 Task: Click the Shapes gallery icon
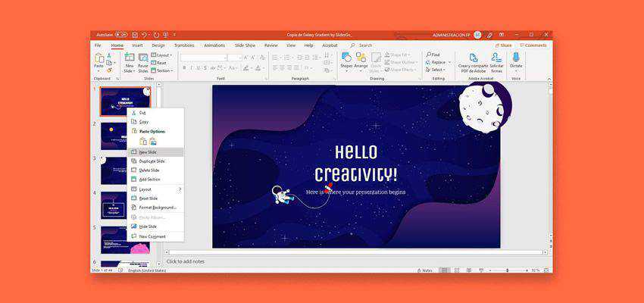tap(346, 59)
